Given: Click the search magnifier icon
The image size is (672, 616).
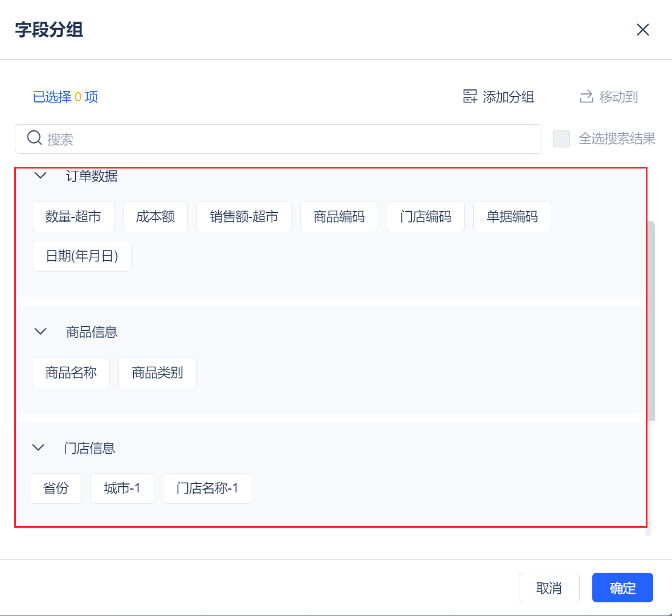Looking at the screenshot, I should tap(35, 138).
